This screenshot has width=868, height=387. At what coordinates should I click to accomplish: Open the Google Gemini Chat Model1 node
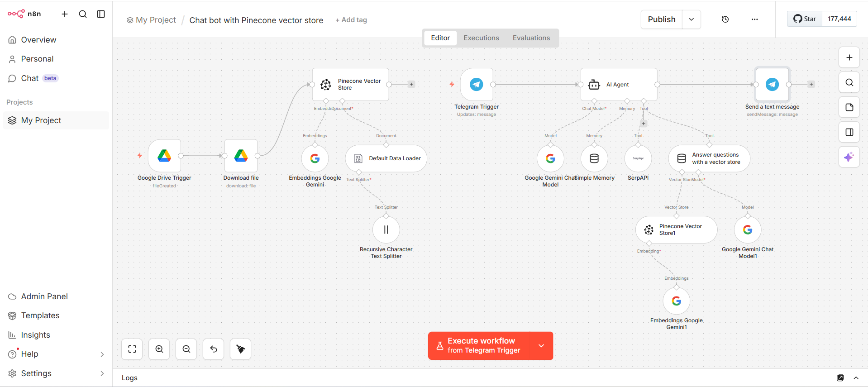pyautogui.click(x=748, y=229)
